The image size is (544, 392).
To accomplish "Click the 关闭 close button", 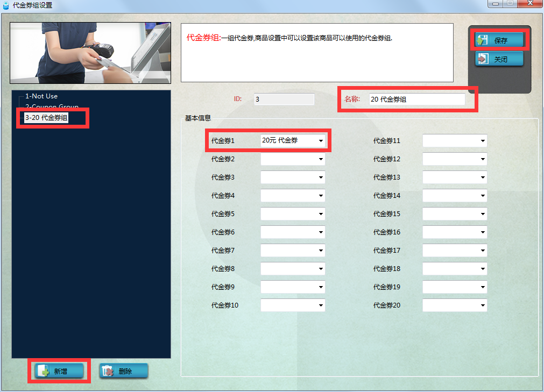I will pos(499,59).
